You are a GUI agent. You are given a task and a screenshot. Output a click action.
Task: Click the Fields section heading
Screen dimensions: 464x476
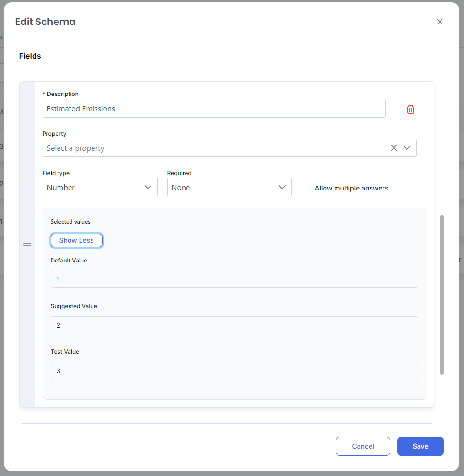(30, 56)
